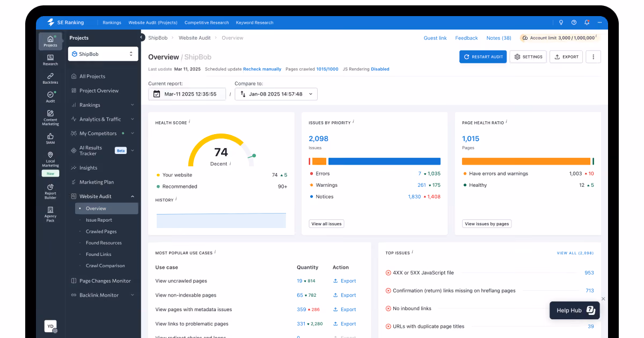
Task: Open the Audit sidebar icon
Action: [50, 97]
